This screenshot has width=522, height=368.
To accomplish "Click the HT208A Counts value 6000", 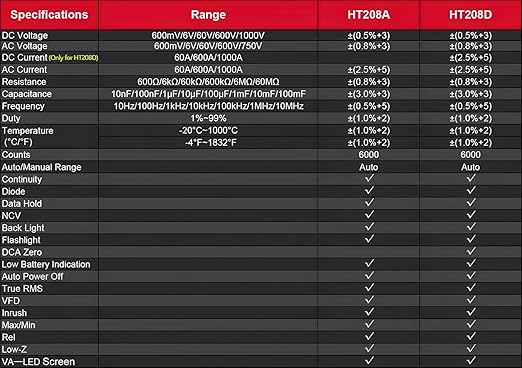I will (369, 155).
